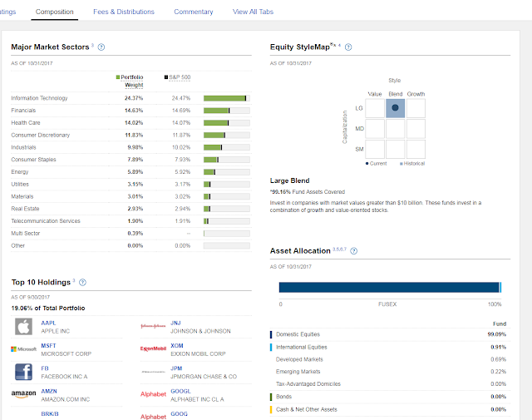Image resolution: width=532 pixels, height=420 pixels.
Task: Click the Developed Markets row
Action: click(x=390, y=359)
